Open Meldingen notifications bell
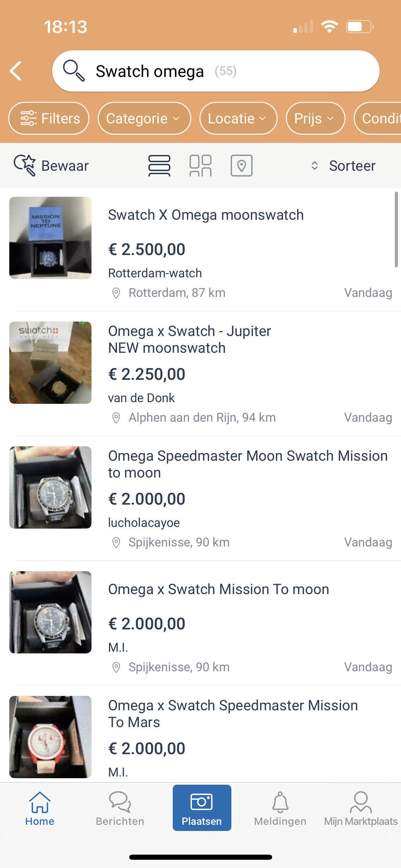Viewport: 401px width, 868px height. coord(280,808)
